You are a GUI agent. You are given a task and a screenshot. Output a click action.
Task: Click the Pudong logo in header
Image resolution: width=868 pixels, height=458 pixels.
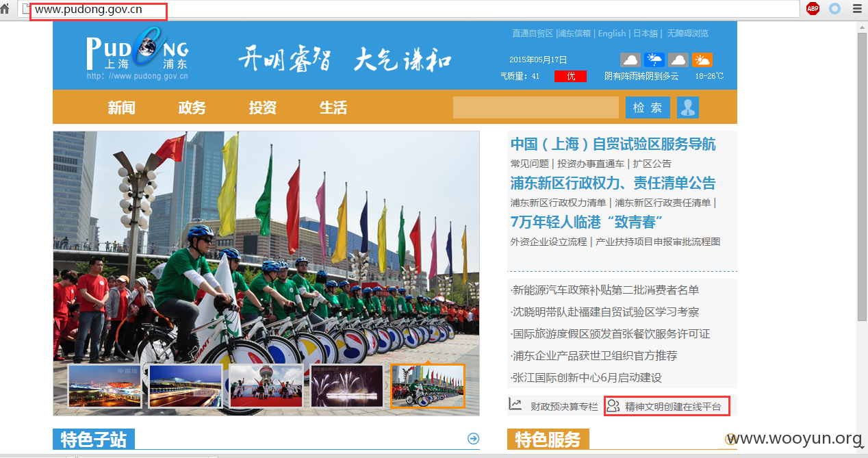(x=138, y=54)
